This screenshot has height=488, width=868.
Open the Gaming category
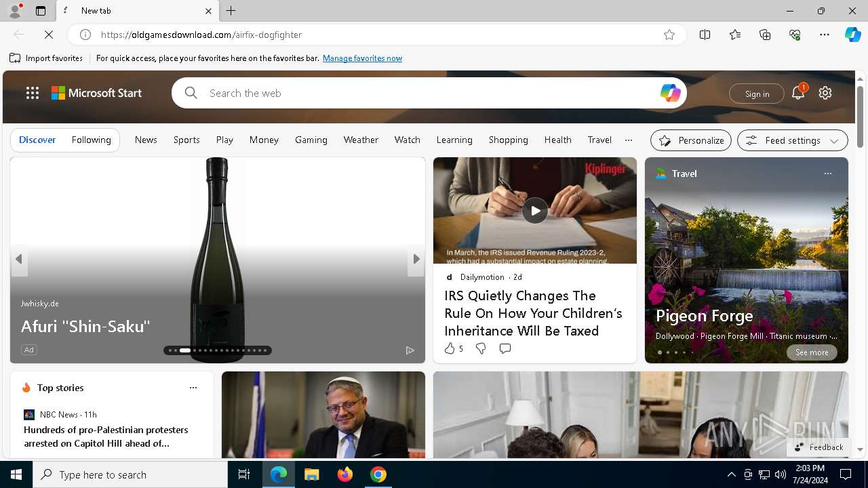[x=311, y=140]
